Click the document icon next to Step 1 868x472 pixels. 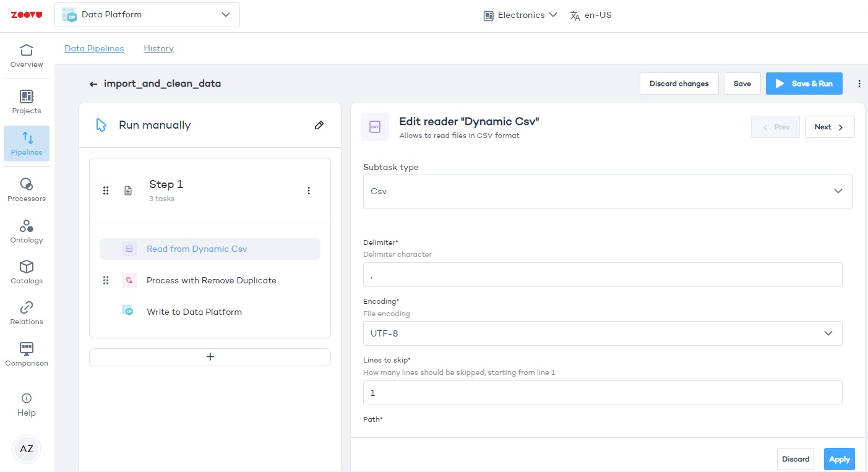coord(128,191)
